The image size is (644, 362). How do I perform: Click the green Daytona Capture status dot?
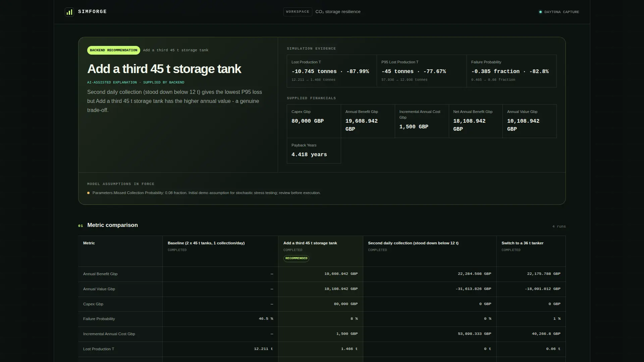[x=540, y=12]
